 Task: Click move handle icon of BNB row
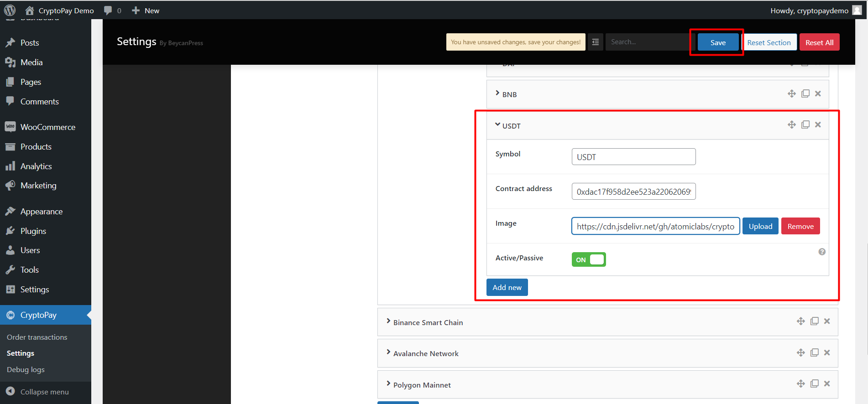pos(792,93)
